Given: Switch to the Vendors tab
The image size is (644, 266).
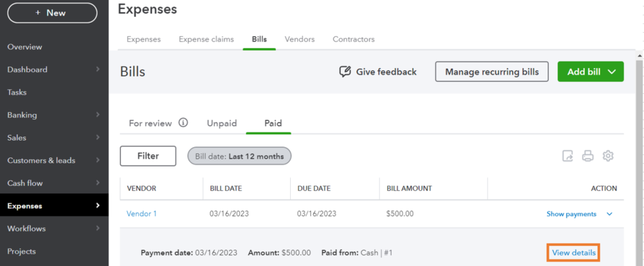Looking at the screenshot, I should pyautogui.click(x=300, y=39).
